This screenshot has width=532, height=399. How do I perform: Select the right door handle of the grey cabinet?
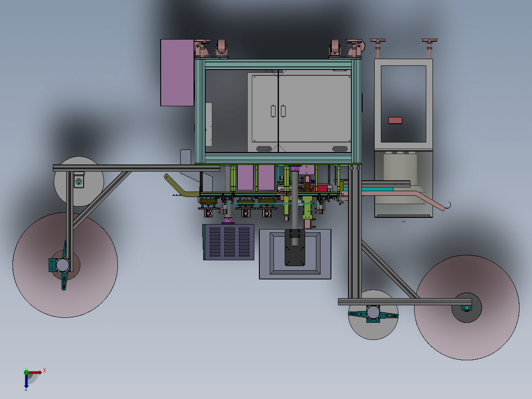283,111
